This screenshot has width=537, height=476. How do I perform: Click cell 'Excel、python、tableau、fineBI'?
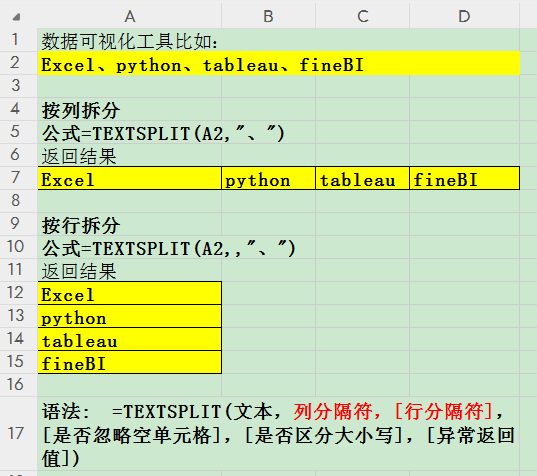(279, 63)
